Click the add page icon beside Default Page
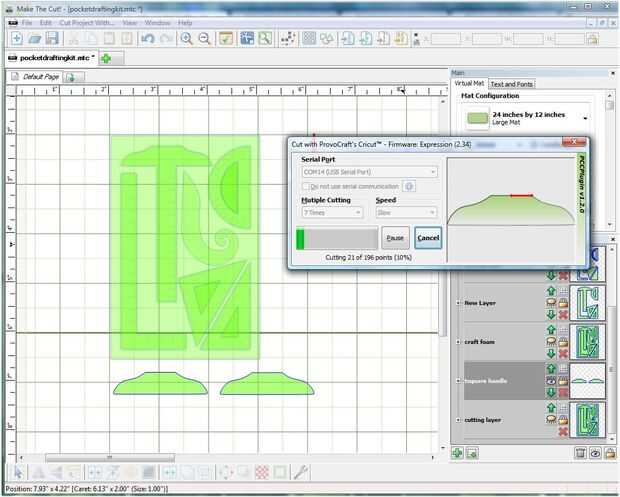The width and height of the screenshot is (620, 497). pyautogui.click(x=71, y=77)
